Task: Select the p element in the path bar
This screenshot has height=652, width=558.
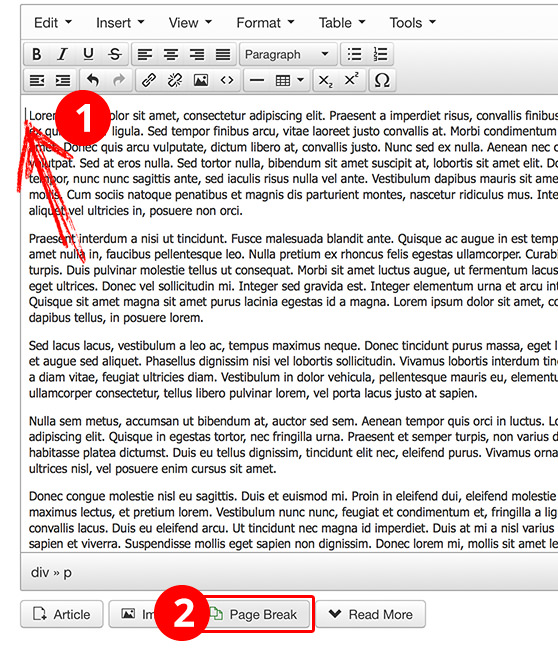Action: point(67,573)
